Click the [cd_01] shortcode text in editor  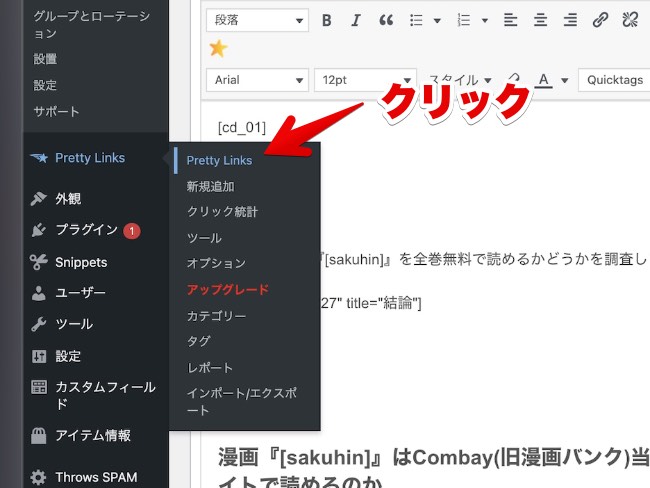(242, 127)
